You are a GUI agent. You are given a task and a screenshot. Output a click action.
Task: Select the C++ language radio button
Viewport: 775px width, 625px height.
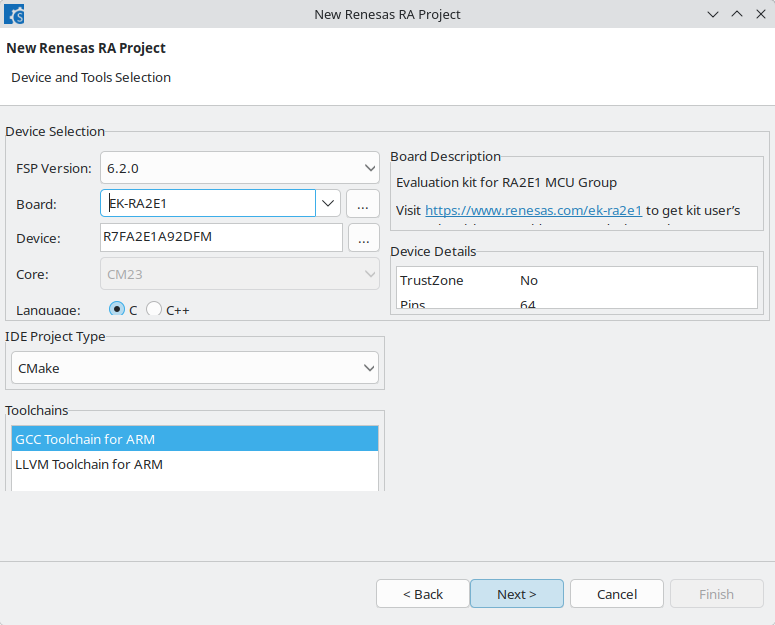pyautogui.click(x=154, y=309)
